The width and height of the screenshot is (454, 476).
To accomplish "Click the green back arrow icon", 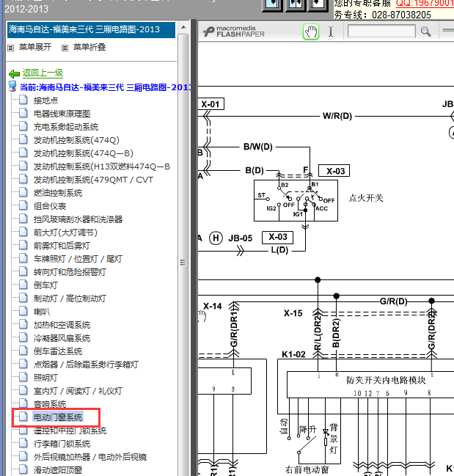I will pos(14,73).
